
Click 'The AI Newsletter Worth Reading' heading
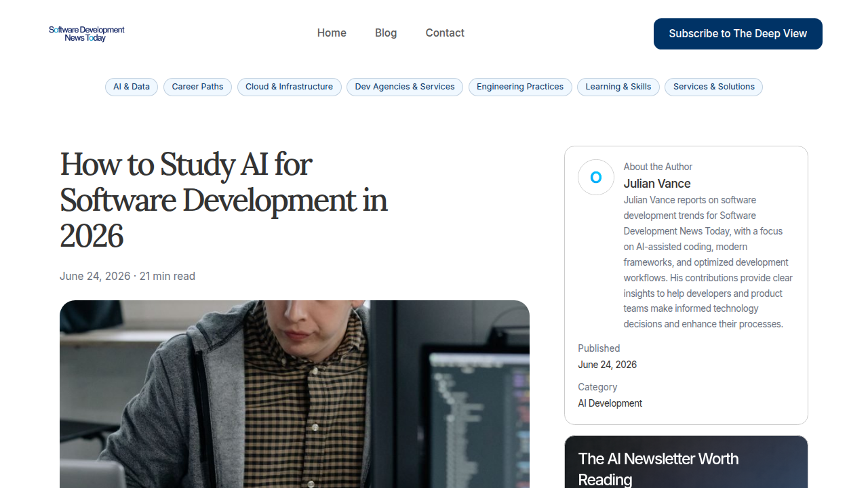click(658, 469)
